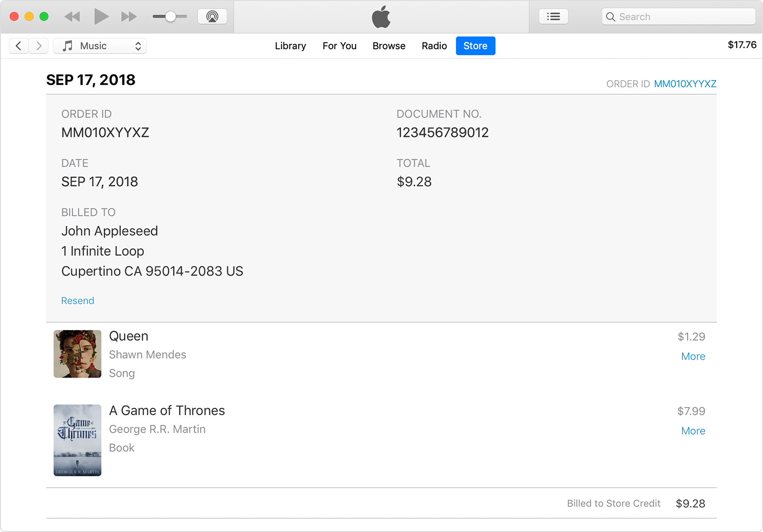Open More for the Queen song
The width and height of the screenshot is (763, 532).
[x=693, y=356]
